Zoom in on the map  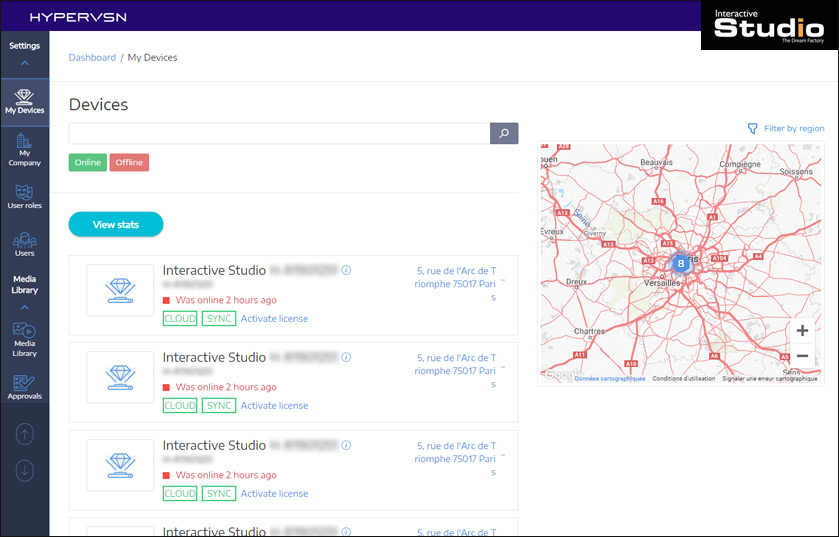802,331
